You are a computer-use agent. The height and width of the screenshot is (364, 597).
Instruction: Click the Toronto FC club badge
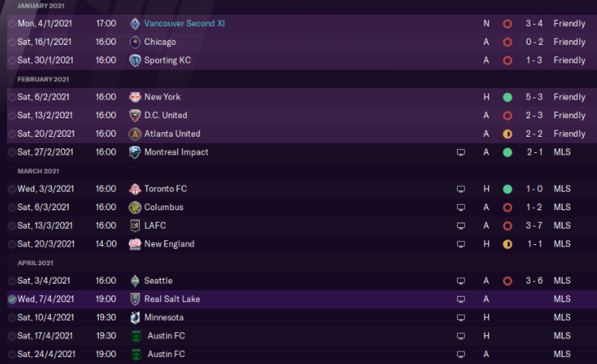(x=135, y=189)
